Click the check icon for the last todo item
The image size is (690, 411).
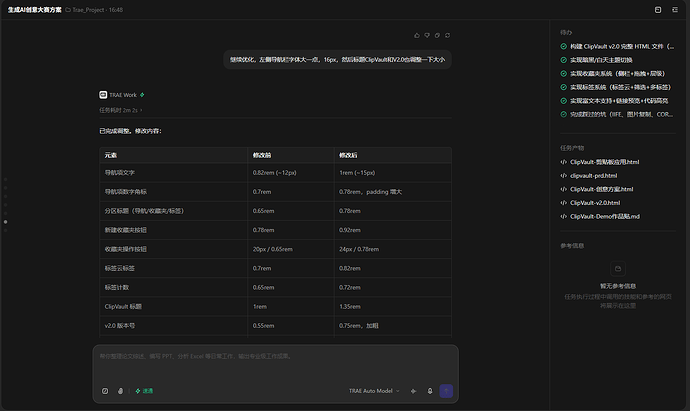coord(564,114)
